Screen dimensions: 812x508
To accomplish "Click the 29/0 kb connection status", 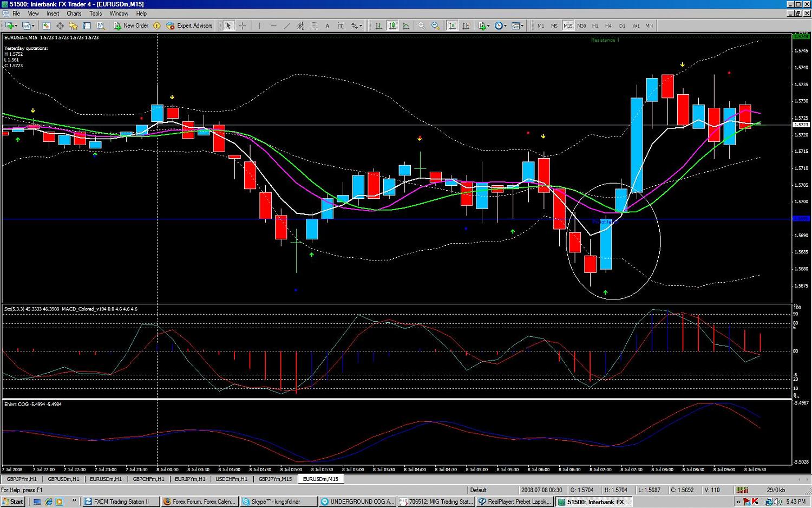I will [x=776, y=490].
